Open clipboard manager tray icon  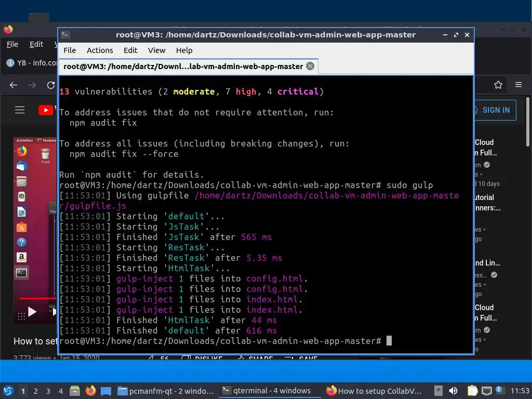pyautogui.click(x=472, y=391)
